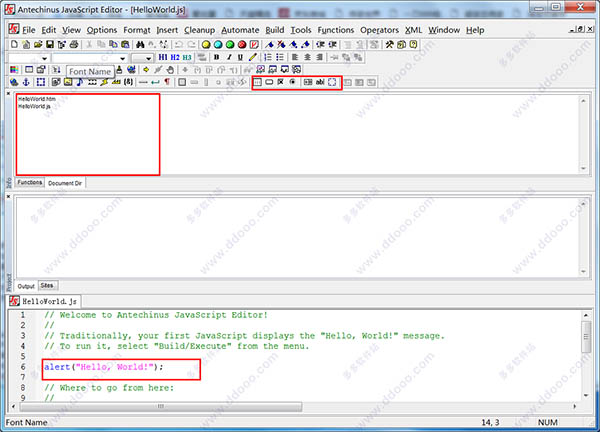Click the yellow circle toolbar icon
This screenshot has height=432, width=600.
click(x=206, y=44)
